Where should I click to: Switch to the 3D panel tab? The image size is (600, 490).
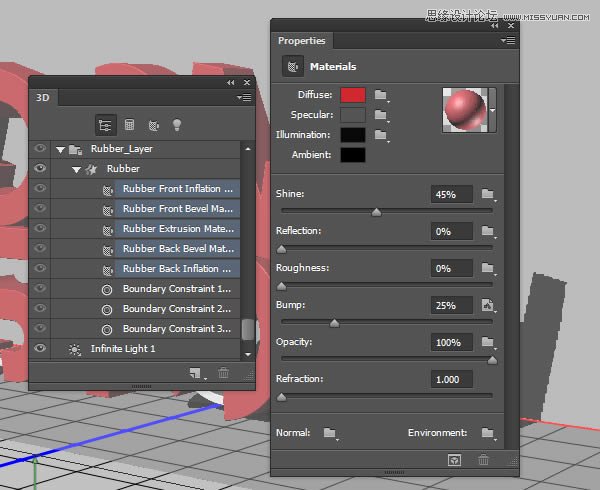coord(43,98)
